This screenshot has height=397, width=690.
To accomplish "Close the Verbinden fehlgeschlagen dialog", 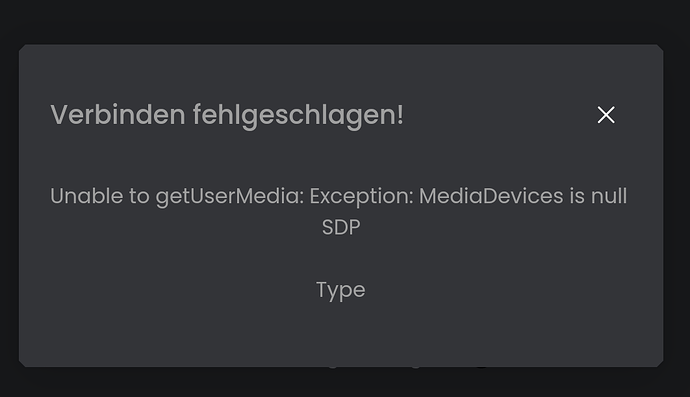I will coord(606,115).
